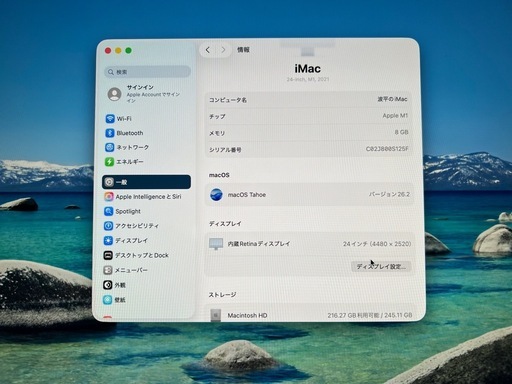This screenshot has height=384, width=512.
Task: Open the デスクトップとDock icon
Action: tap(108, 256)
